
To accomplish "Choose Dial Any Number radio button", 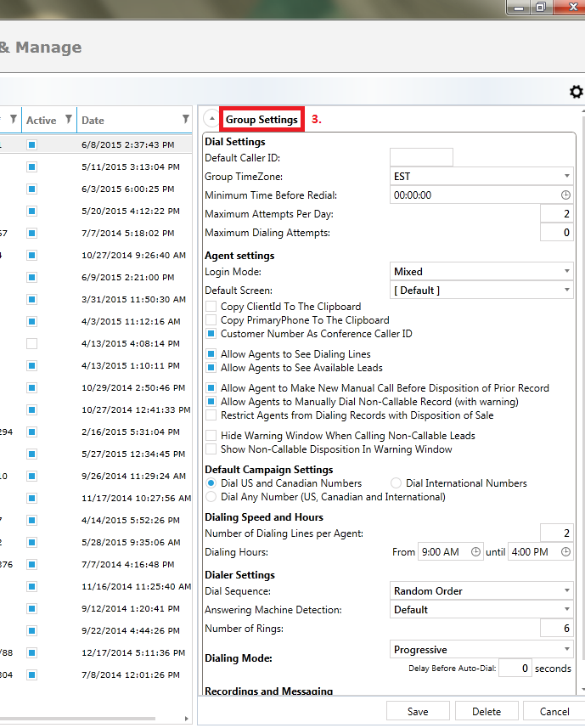I will pyautogui.click(x=210, y=497).
